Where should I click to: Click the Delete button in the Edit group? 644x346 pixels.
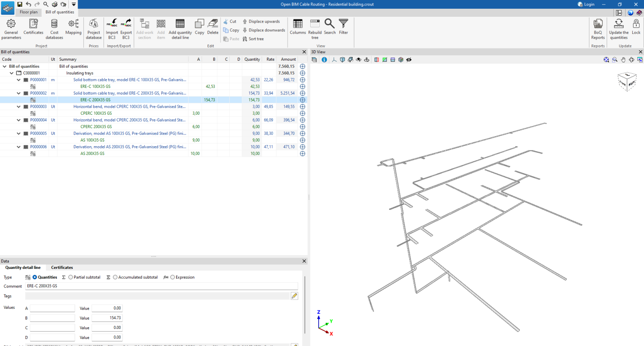click(213, 28)
